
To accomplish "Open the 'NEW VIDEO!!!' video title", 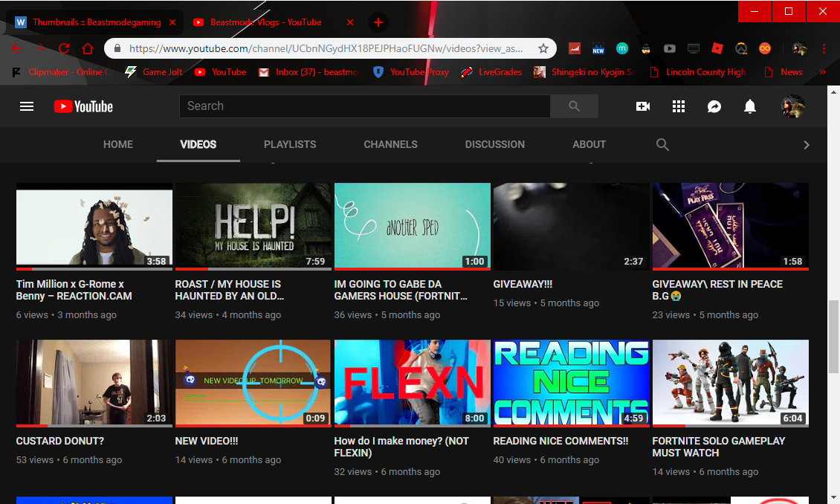I will point(207,442).
